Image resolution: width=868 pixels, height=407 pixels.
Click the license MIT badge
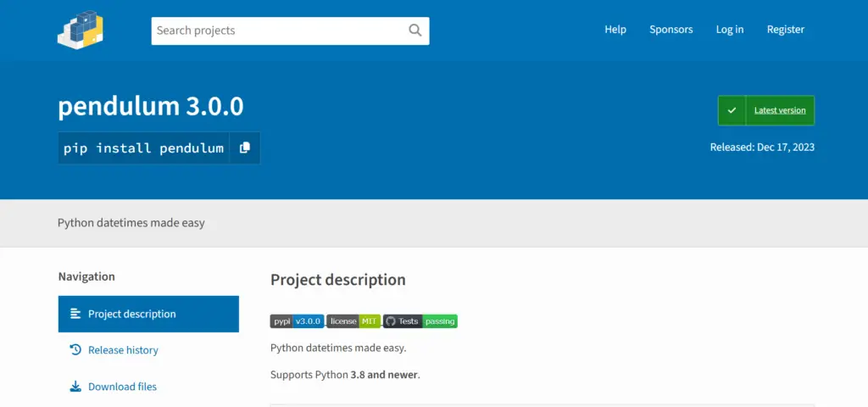[353, 321]
